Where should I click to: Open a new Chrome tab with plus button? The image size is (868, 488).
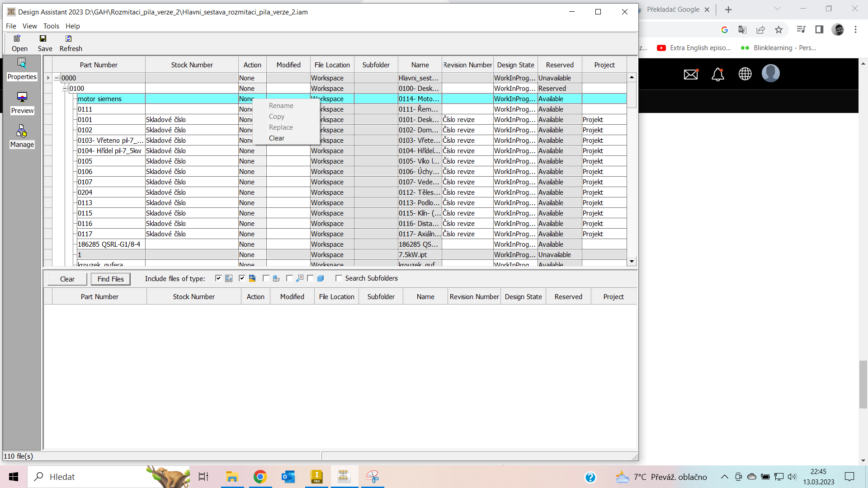click(728, 9)
